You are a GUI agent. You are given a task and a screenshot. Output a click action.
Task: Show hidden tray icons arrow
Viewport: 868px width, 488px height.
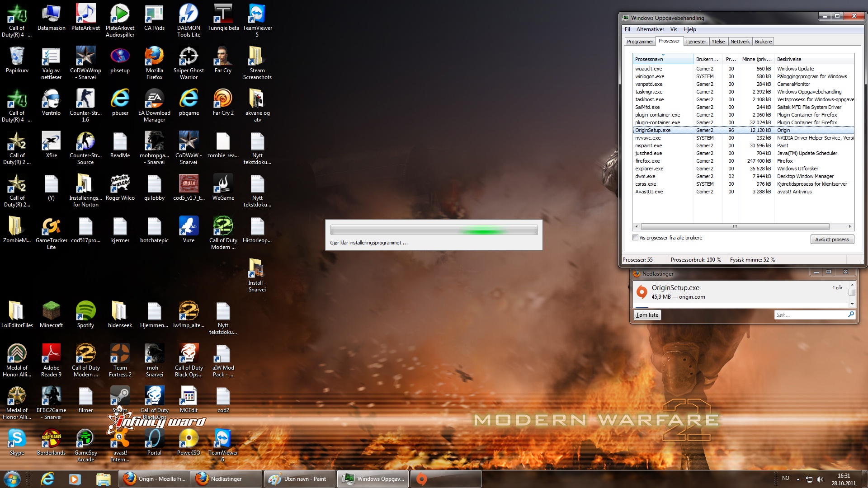[798, 479]
